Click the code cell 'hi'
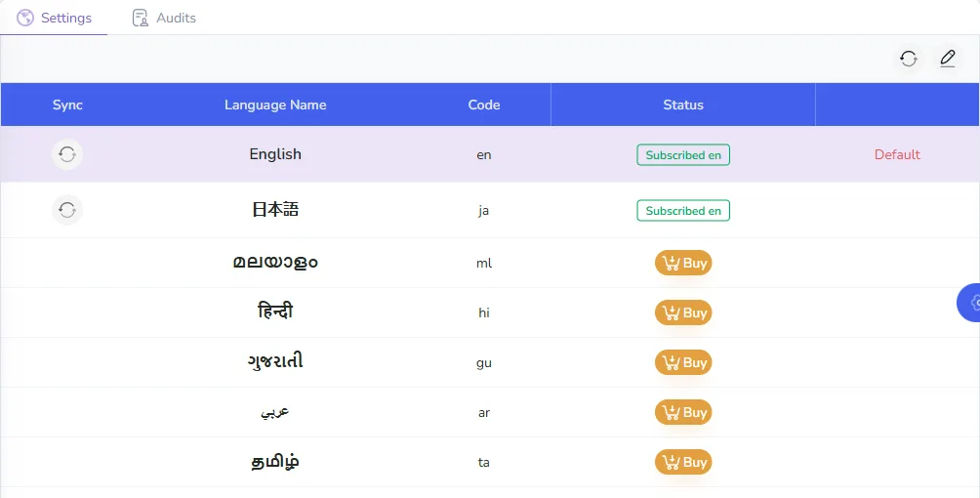Image resolution: width=980 pixels, height=498 pixels. (484, 312)
